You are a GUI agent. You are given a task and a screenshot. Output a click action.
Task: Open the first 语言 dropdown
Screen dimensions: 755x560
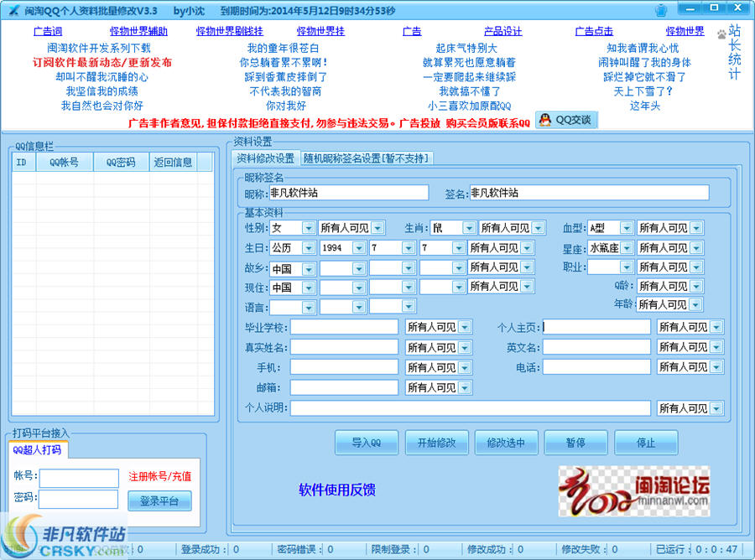293,307
